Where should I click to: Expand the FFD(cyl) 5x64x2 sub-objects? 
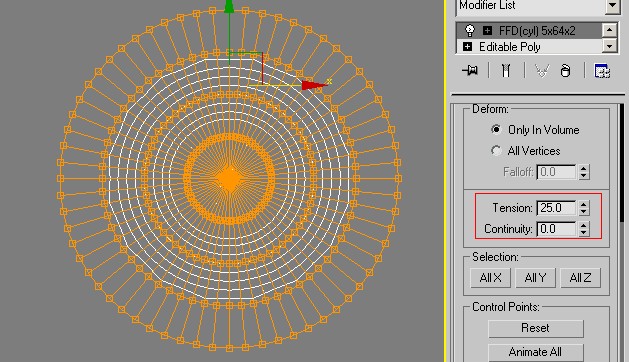[x=487, y=31]
